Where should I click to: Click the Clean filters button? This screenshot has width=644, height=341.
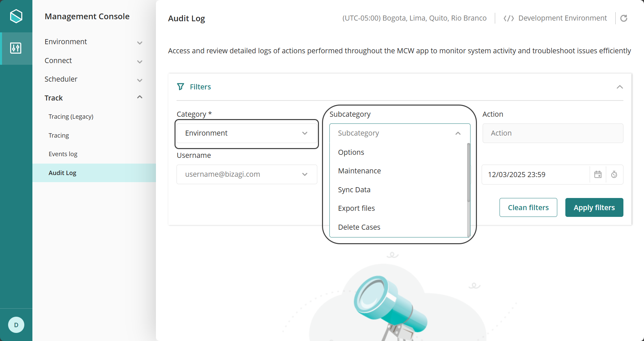point(528,207)
